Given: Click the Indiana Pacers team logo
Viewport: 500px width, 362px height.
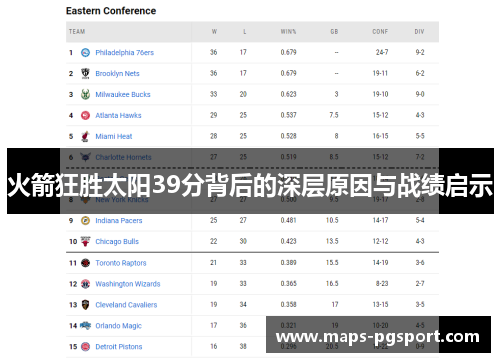Looking at the screenshot, I should point(85,221).
